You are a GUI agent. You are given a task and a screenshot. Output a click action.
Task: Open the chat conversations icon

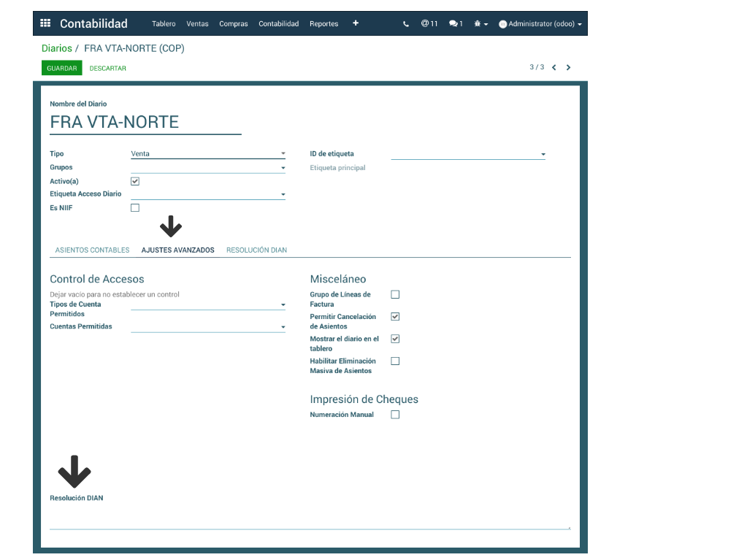point(456,24)
